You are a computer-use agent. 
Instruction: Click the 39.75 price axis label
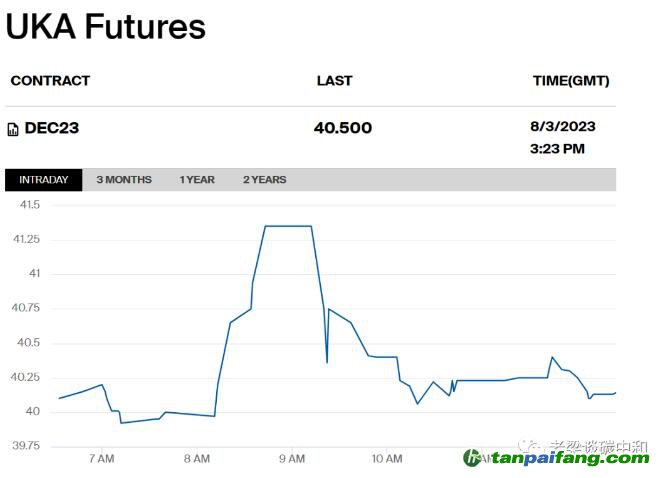(26, 446)
